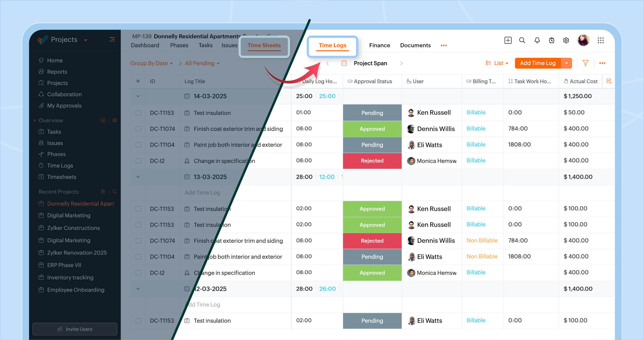Check the DC-T1153 Test insulation row checkbox

pyautogui.click(x=138, y=113)
